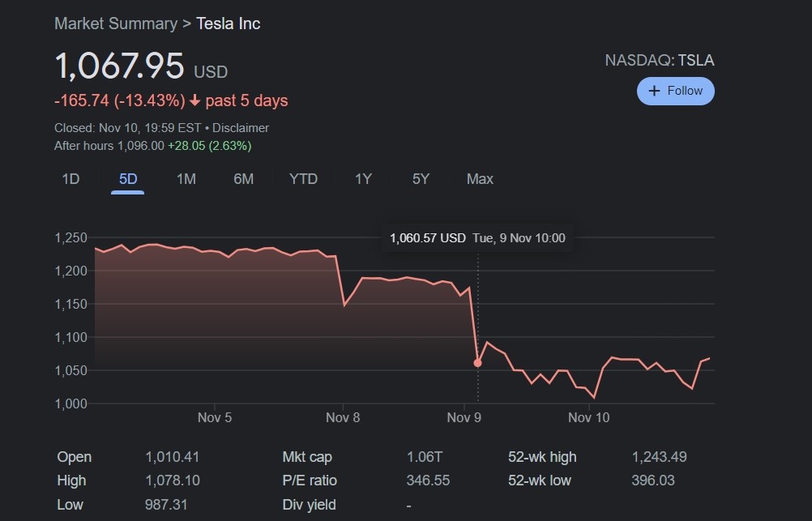
Task: Click the Follow button for Tesla
Action: click(675, 91)
